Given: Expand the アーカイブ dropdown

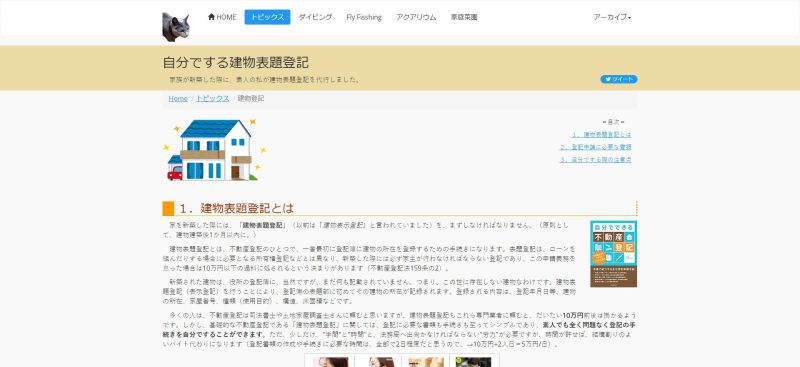Looking at the screenshot, I should click(x=612, y=17).
